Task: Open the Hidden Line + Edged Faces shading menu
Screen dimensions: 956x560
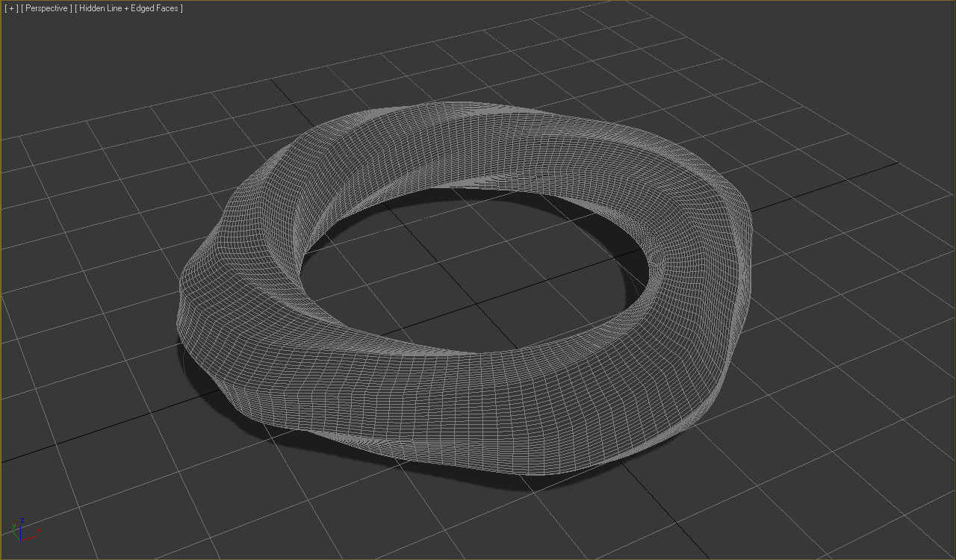Action: point(129,8)
